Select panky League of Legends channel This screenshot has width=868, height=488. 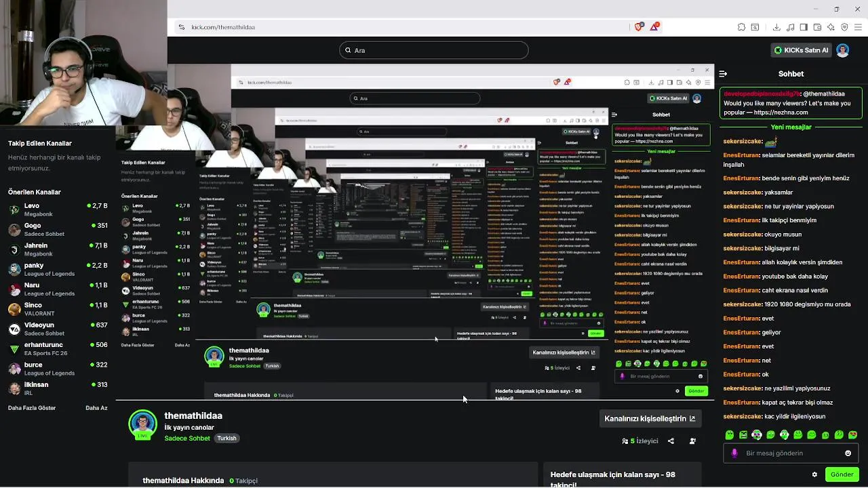(x=58, y=269)
